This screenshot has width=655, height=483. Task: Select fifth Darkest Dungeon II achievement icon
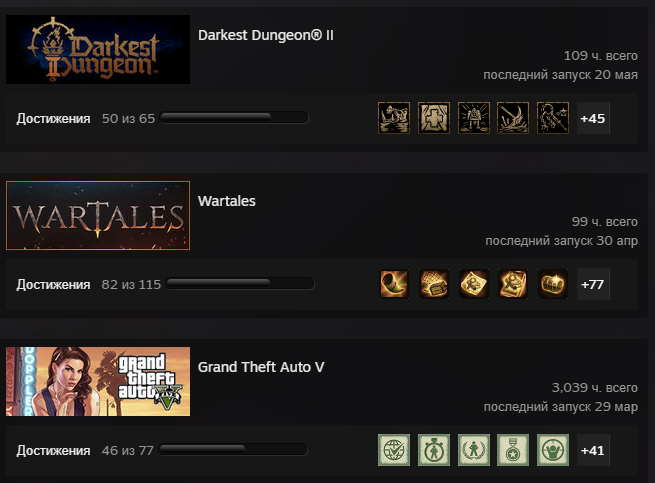tap(553, 118)
